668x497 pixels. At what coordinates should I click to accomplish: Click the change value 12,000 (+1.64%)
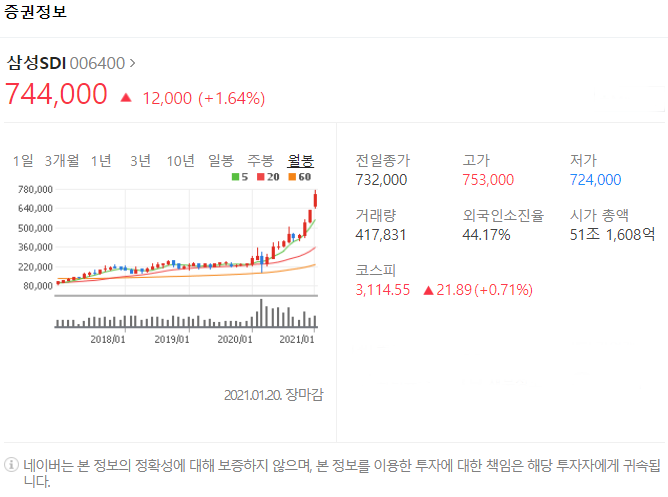pyautogui.click(x=204, y=98)
